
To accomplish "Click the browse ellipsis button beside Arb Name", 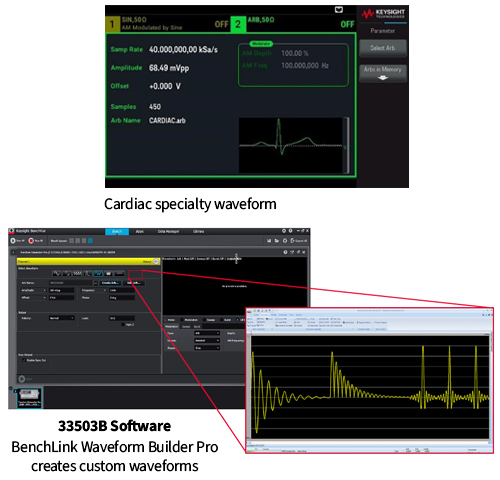I will [x=96, y=283].
